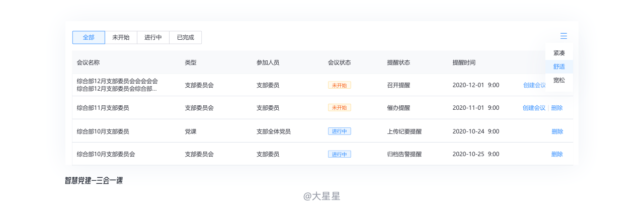Viewport: 644px width, 210px height.
Task: Click the 会议名称 column header
Action: pyautogui.click(x=88, y=62)
